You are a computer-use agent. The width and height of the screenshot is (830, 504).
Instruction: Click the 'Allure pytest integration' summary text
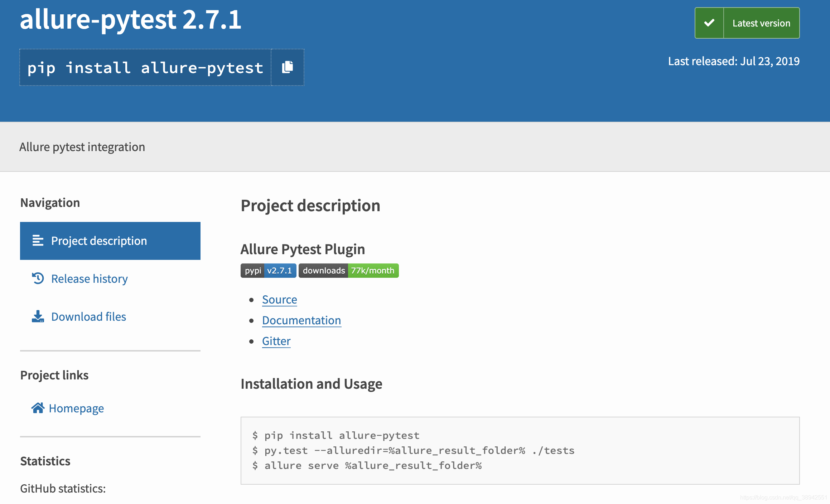coord(82,147)
